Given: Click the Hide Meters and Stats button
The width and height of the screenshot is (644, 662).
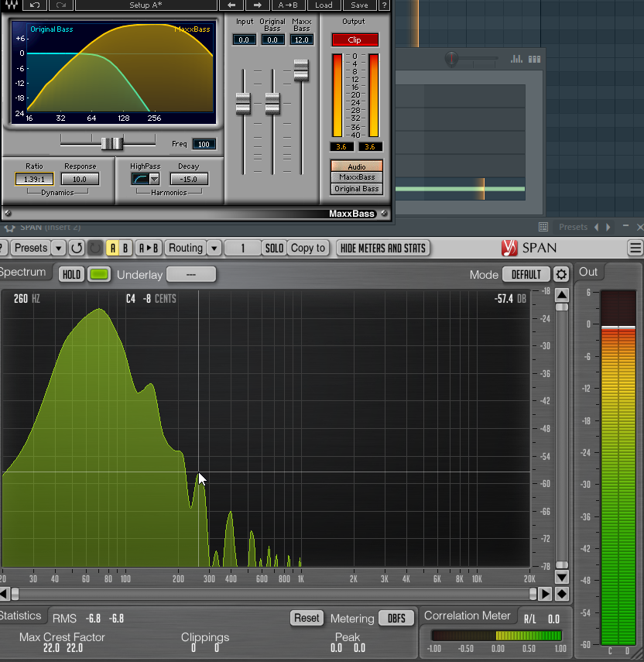Looking at the screenshot, I should click(x=384, y=248).
